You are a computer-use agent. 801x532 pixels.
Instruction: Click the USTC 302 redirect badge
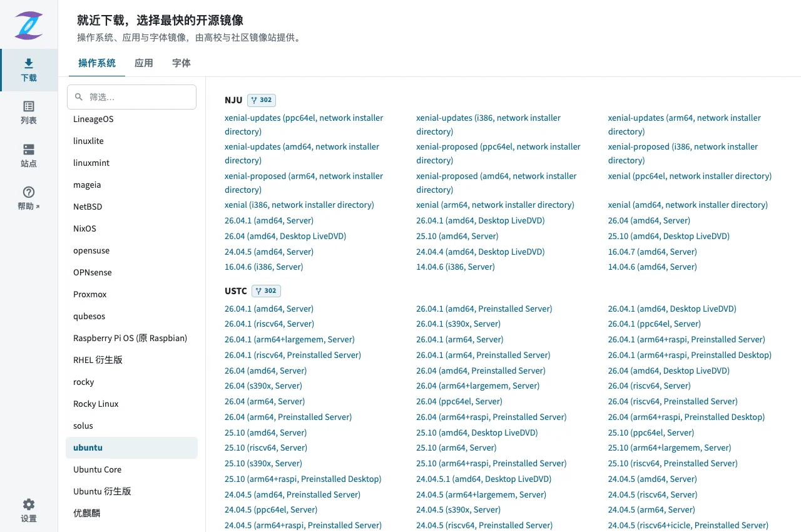point(266,291)
